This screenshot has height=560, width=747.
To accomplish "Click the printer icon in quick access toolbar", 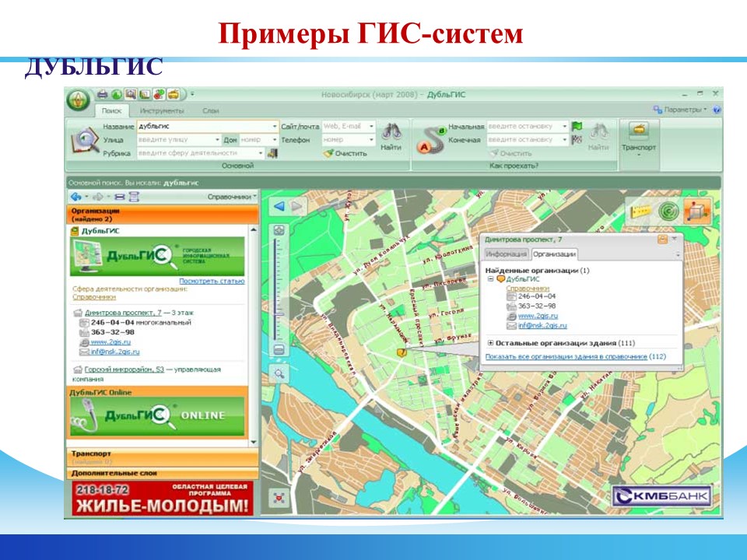I will [102, 94].
